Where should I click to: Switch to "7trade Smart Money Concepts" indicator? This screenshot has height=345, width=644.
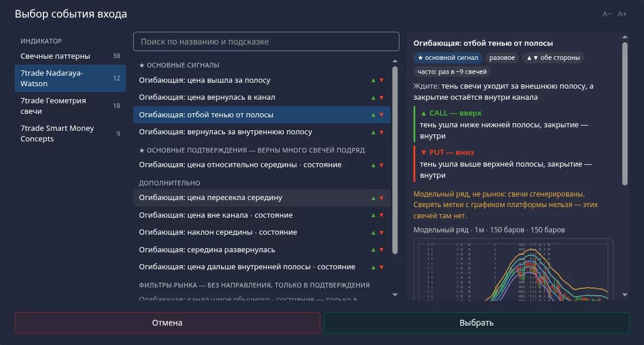[x=70, y=134]
